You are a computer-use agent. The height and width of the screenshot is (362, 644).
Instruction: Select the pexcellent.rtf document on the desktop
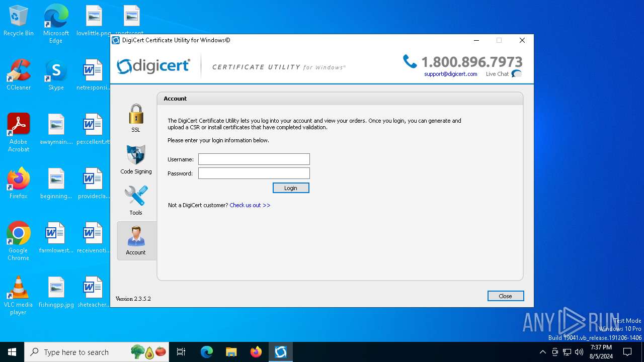(93, 129)
